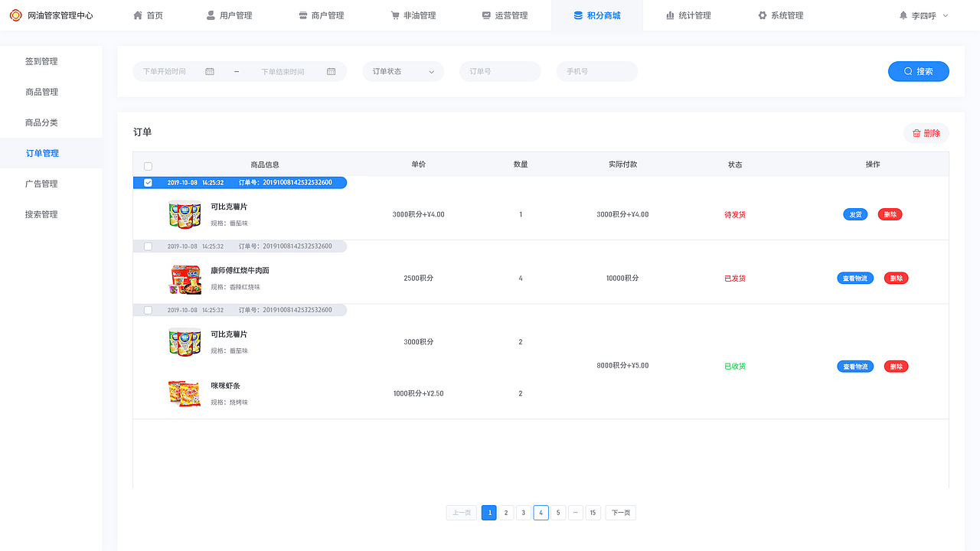Click the home icon beside 首页
The width and height of the screenshot is (980, 551).
coord(138,15)
